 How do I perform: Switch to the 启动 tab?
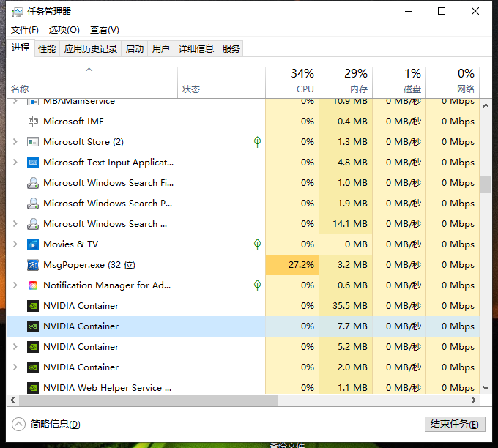(134, 49)
